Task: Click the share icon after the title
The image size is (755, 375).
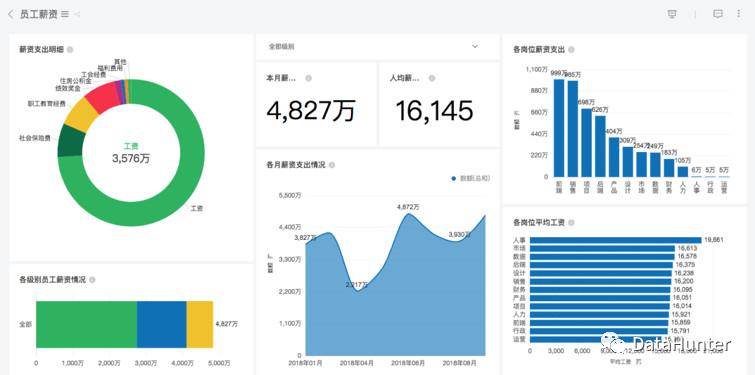Action: pyautogui.click(x=77, y=14)
